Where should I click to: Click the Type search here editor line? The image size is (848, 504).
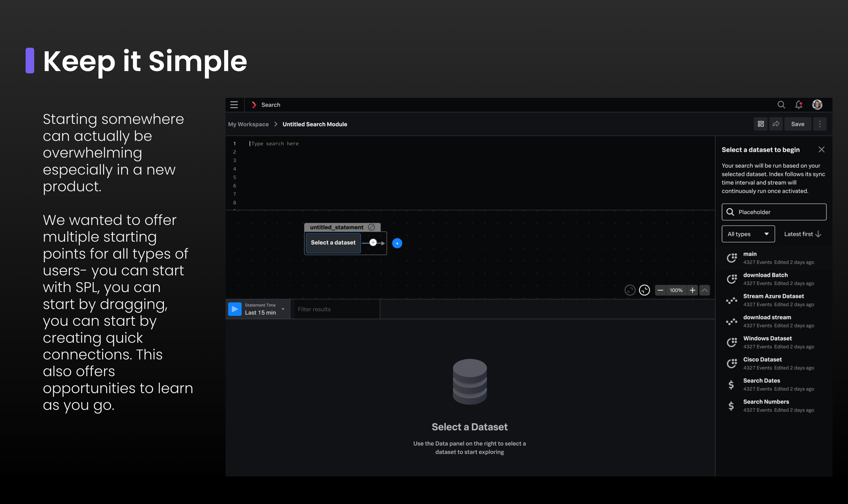(x=275, y=144)
